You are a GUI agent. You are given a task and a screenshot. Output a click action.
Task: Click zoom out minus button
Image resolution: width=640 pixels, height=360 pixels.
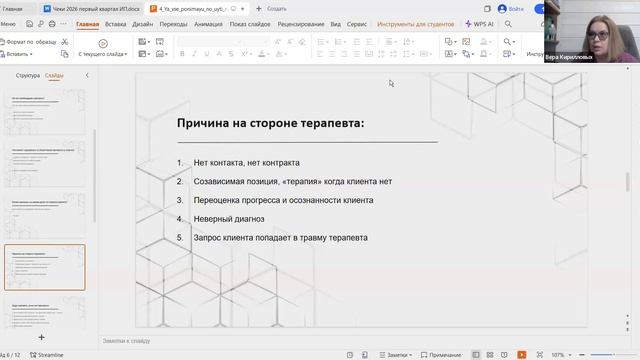pos(582,355)
